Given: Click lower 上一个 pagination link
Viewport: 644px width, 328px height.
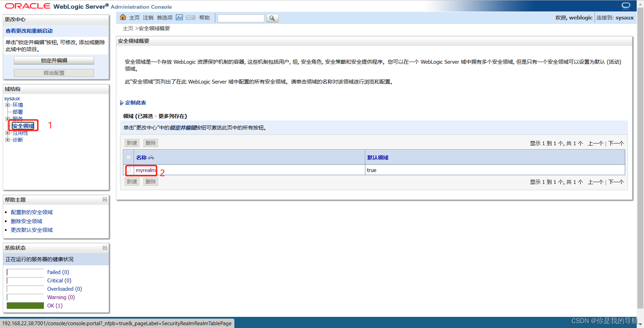Looking at the screenshot, I should tap(596, 182).
